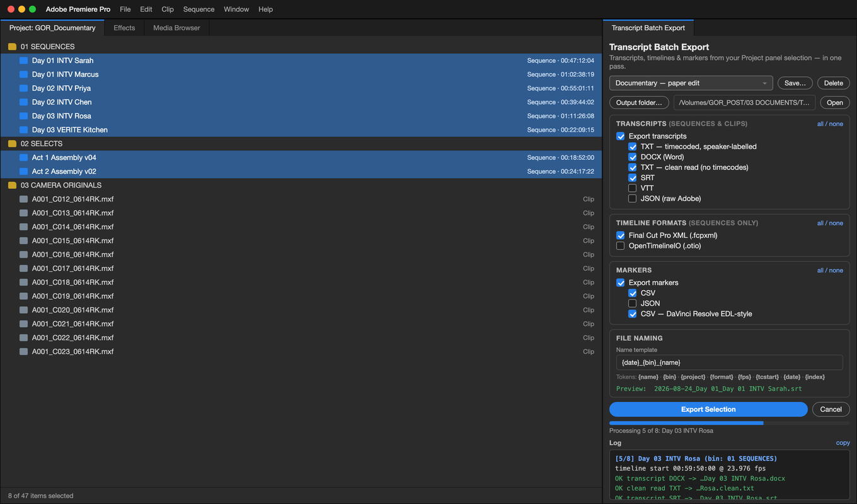Click A001_C015_0614RK.mxf clip icon
This screenshot has width=857, height=504.
pos(23,241)
